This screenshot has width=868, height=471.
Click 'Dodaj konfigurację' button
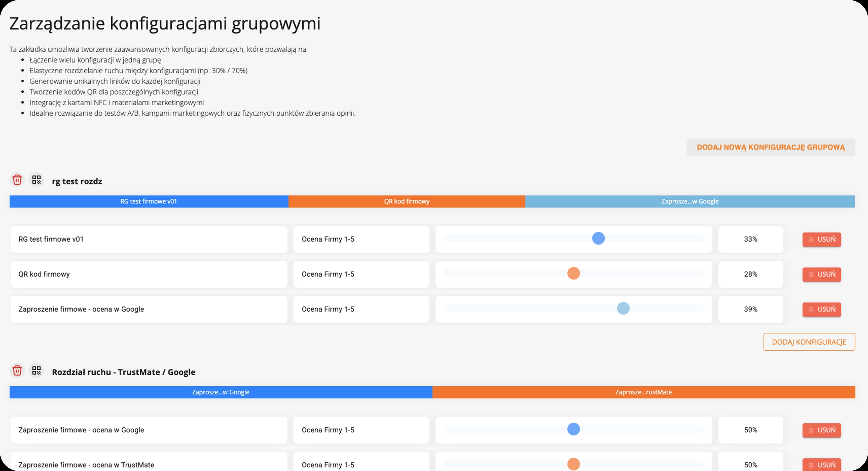(x=809, y=342)
